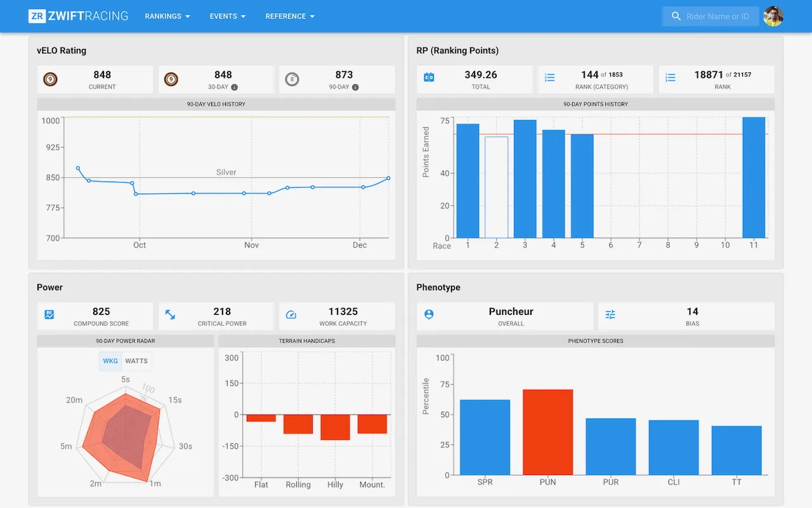
Task: Expand the REFERENCE dropdown
Action: (290, 17)
